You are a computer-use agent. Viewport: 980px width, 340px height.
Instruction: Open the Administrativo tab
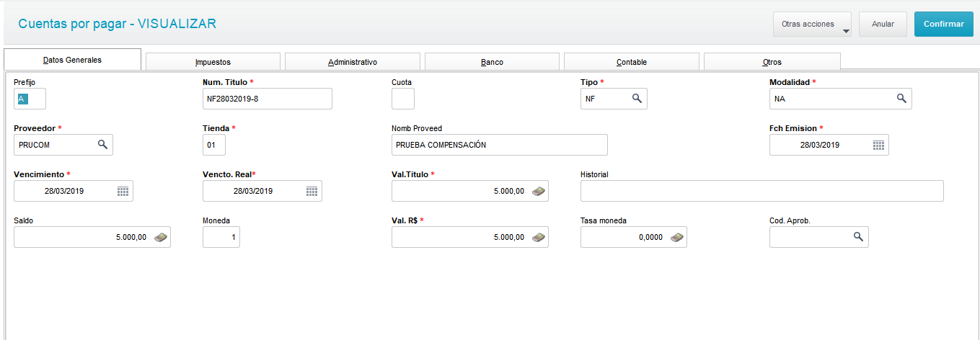pyautogui.click(x=352, y=62)
